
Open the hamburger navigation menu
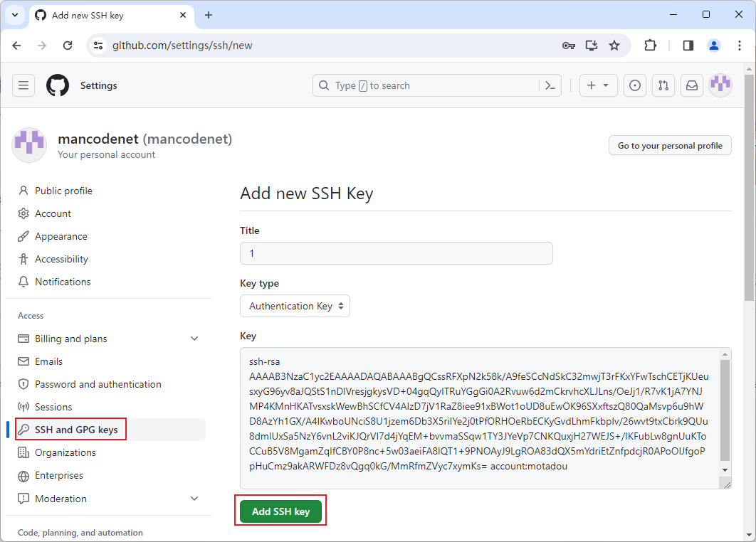tap(23, 85)
